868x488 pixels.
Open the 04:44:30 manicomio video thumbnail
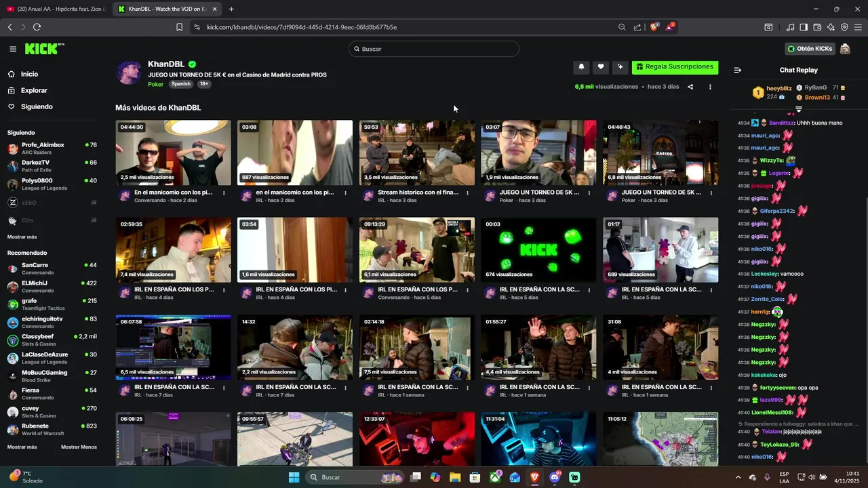coord(173,152)
